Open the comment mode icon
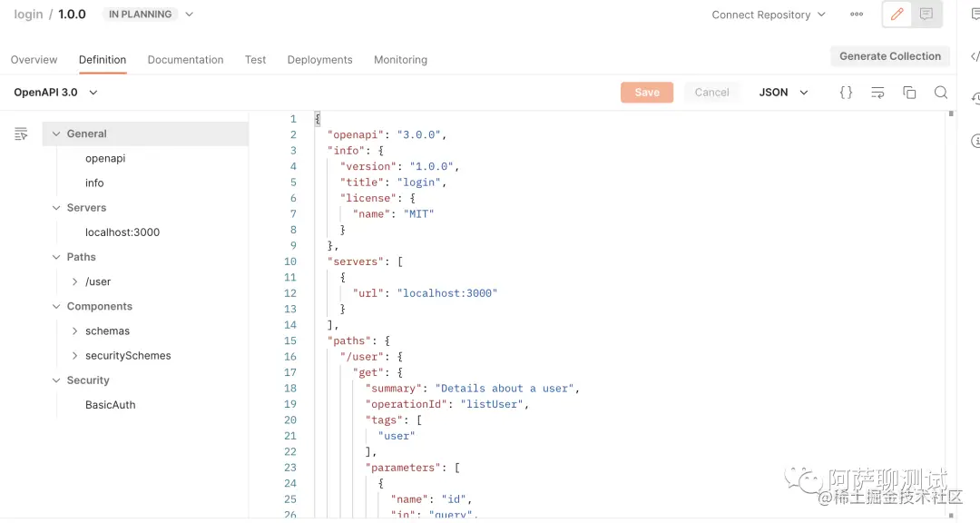Screen dimensions: 980x523 tap(926, 14)
